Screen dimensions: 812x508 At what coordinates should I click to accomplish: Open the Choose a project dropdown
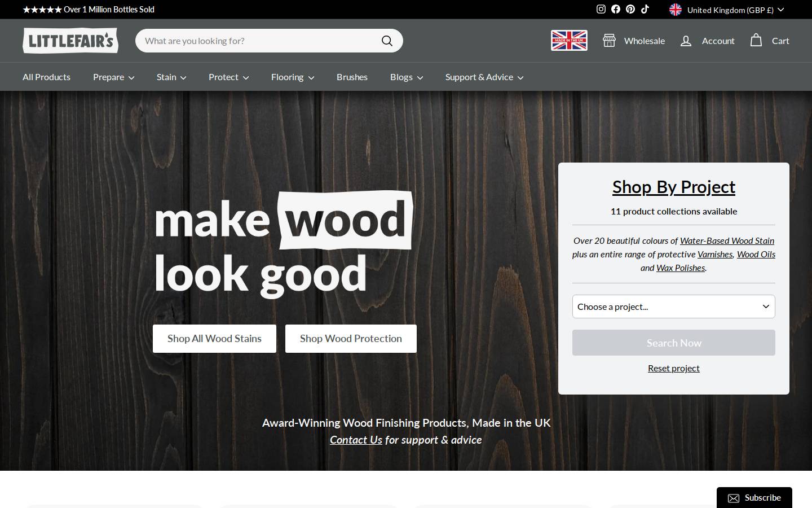tap(674, 306)
